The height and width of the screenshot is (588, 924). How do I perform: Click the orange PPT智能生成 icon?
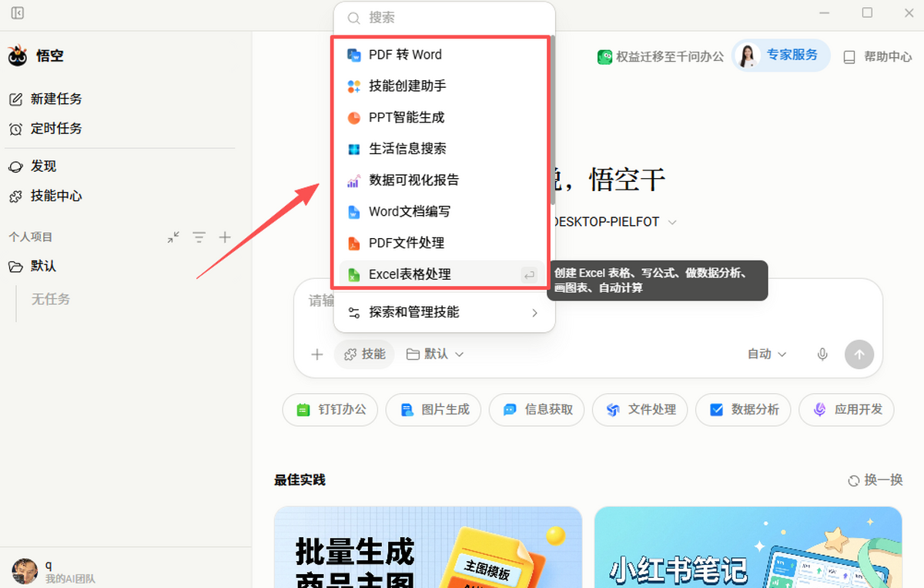[354, 118]
